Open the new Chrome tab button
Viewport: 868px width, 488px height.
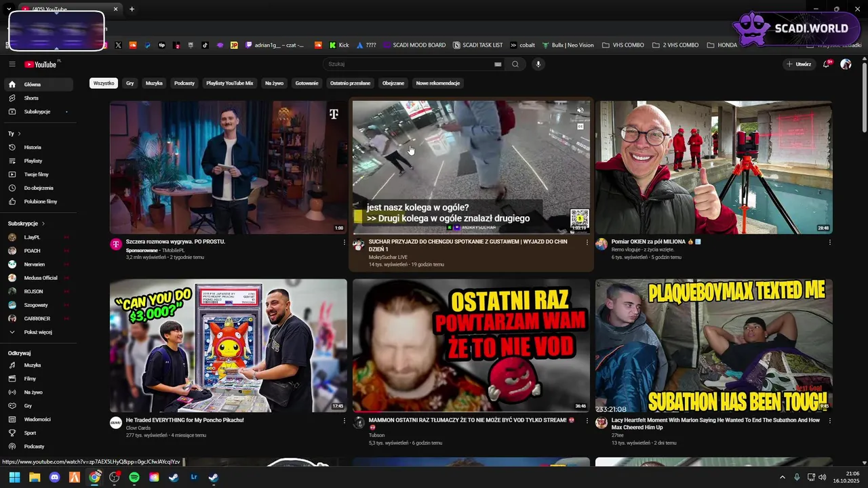[x=132, y=9]
